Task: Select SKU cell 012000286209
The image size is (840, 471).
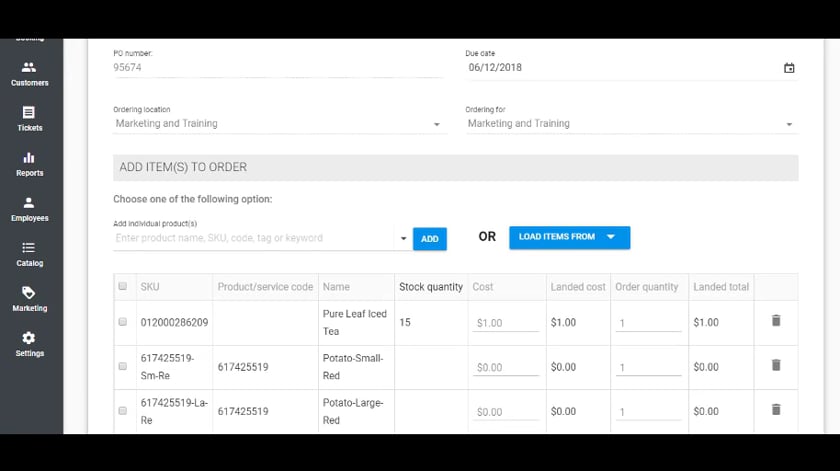Action: point(174,323)
